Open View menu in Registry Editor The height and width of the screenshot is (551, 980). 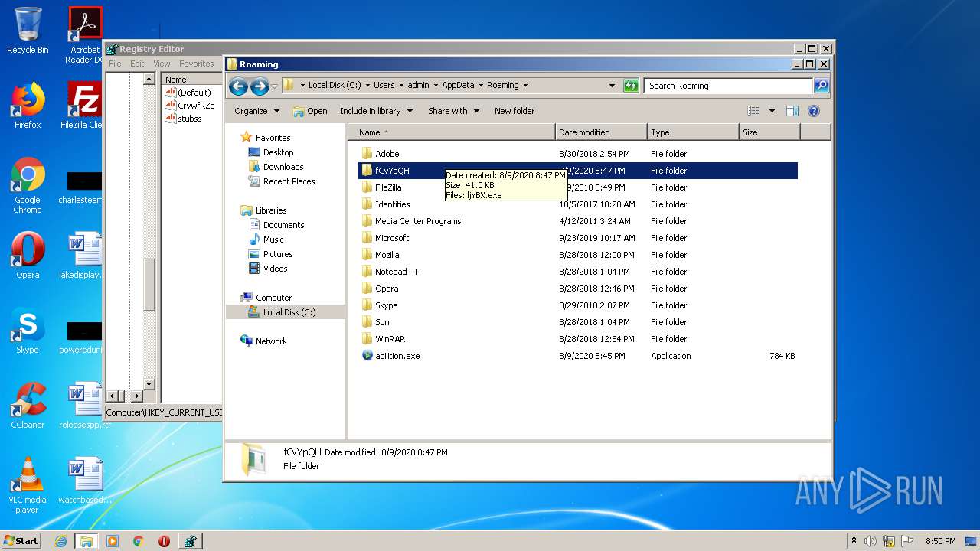point(162,64)
